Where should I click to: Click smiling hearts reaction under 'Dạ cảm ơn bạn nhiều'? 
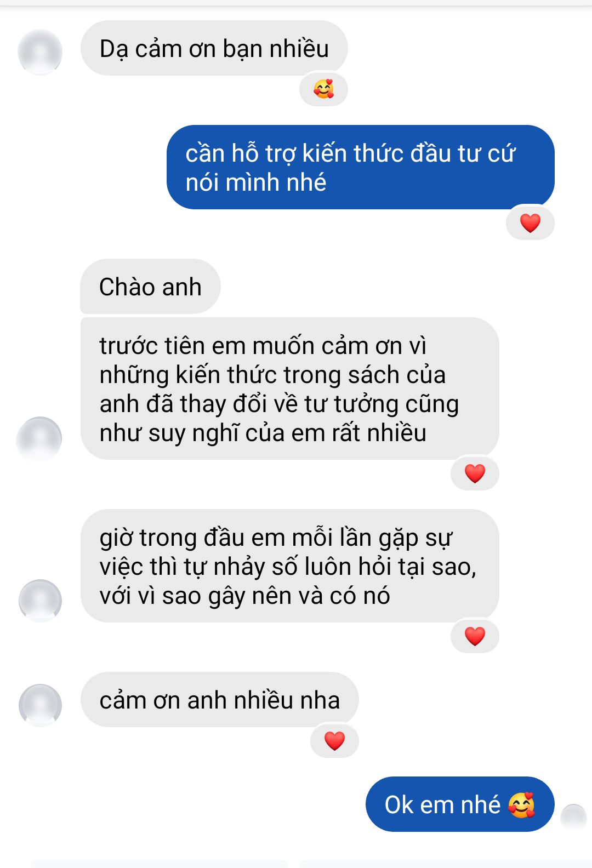click(x=323, y=89)
